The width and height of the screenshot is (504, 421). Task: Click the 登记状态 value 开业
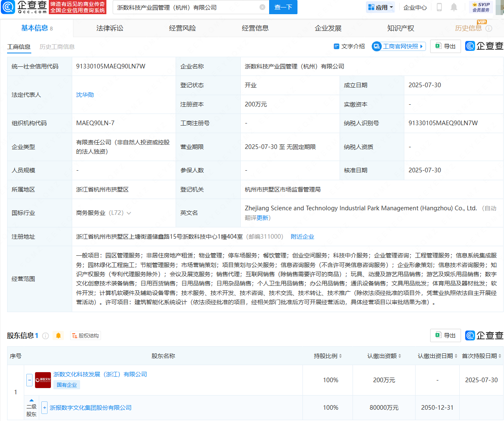click(x=250, y=85)
